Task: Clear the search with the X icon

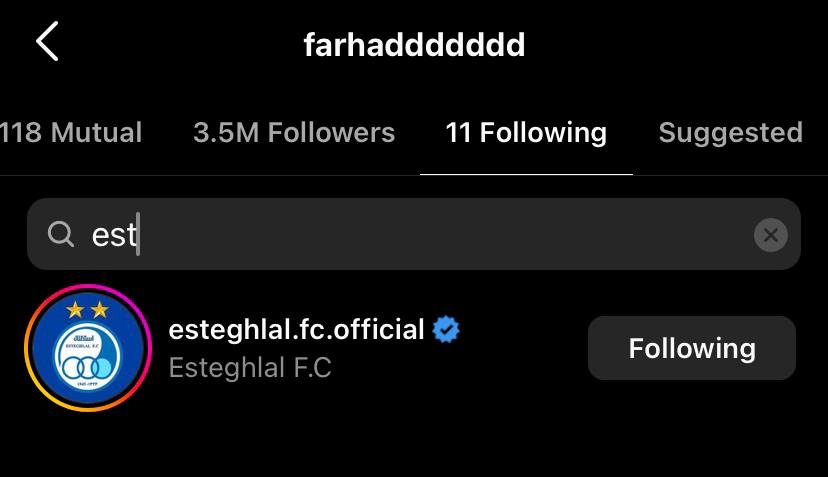Action: click(x=770, y=235)
